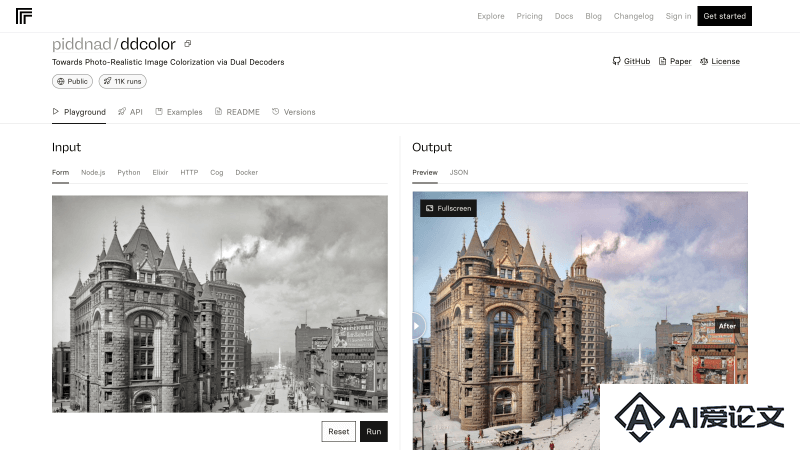This screenshot has height=450, width=800.
Task: Select the Form input tab
Action: (x=60, y=172)
